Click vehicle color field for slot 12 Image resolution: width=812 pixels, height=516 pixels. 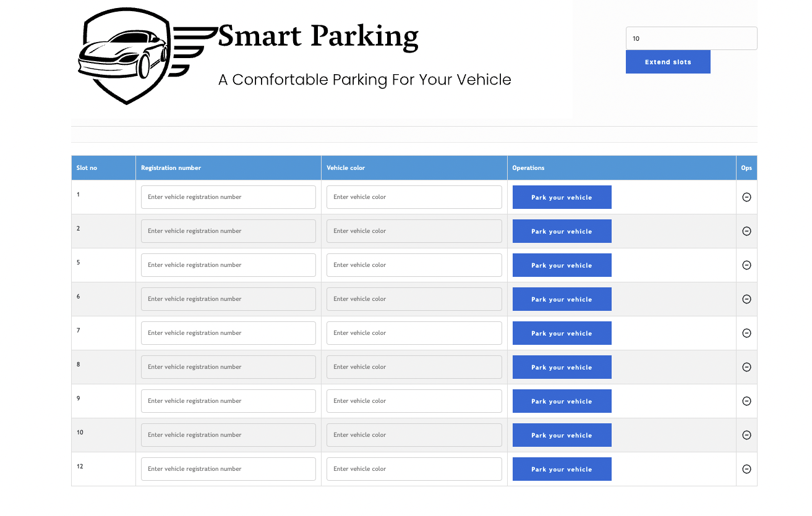[414, 469]
